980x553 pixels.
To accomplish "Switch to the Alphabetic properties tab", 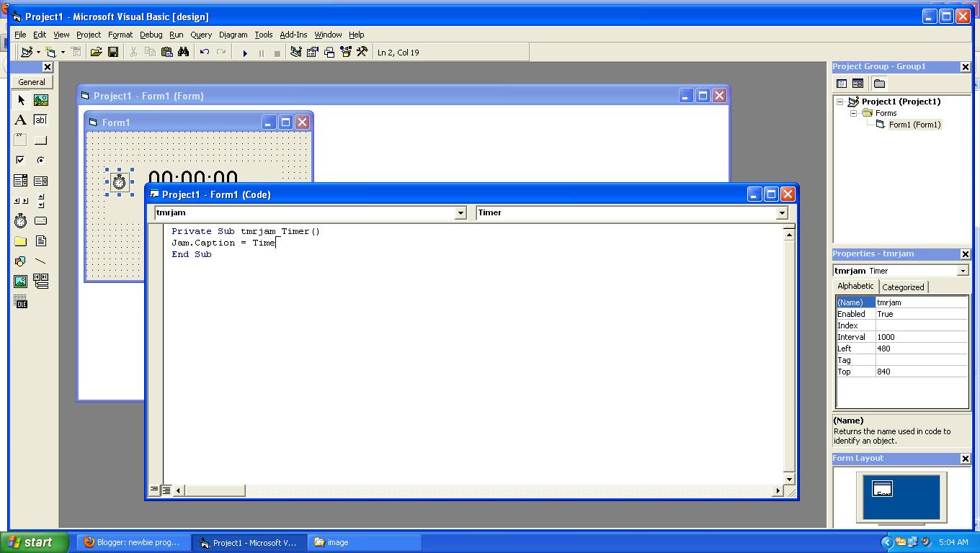I will [x=855, y=286].
